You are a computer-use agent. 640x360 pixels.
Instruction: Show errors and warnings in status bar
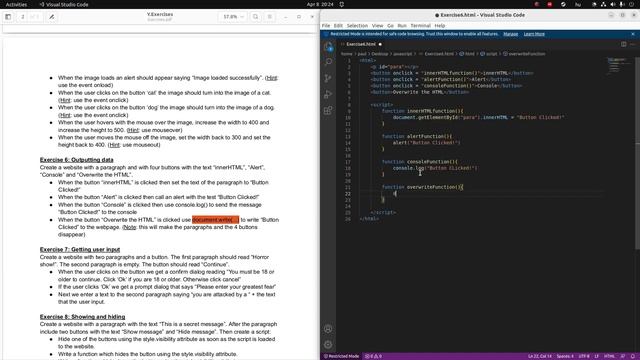(x=373, y=356)
